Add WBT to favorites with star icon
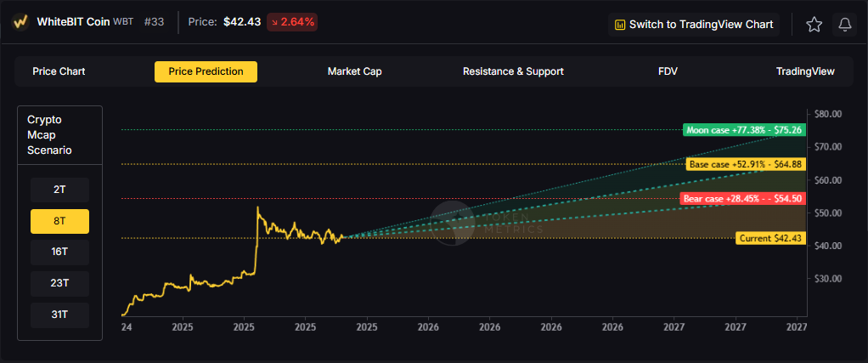This screenshot has height=363, width=868. tap(814, 25)
